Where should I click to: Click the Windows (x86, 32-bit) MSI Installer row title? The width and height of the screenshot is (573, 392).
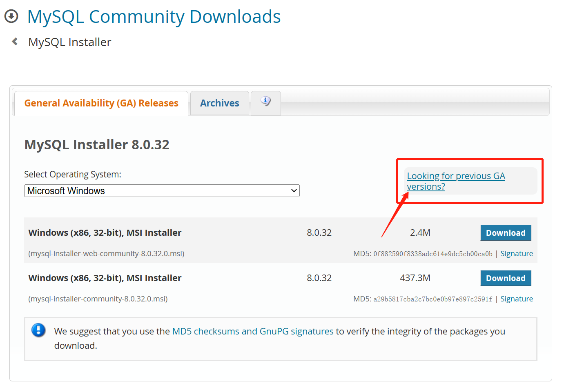coord(105,233)
